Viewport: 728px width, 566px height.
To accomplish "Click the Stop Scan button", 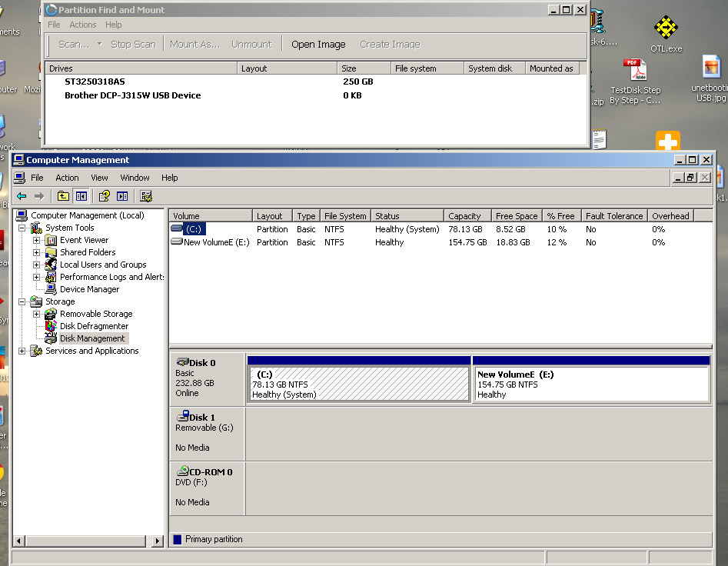I will click(x=133, y=44).
